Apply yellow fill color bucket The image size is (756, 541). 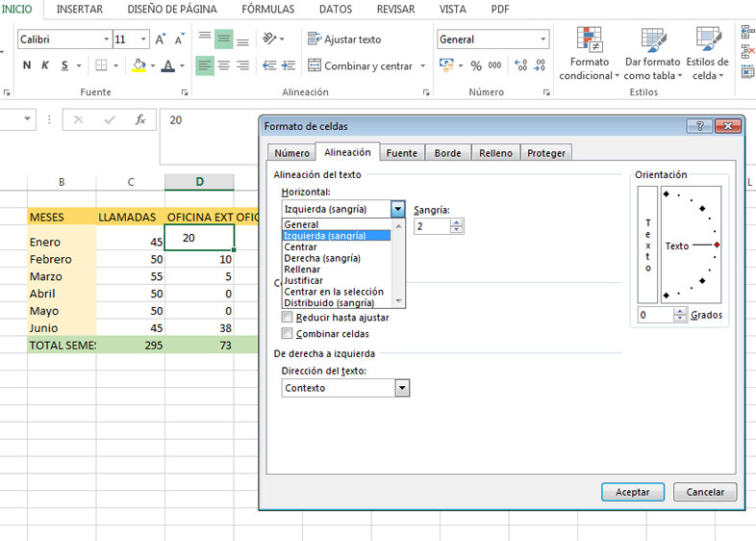(x=139, y=65)
